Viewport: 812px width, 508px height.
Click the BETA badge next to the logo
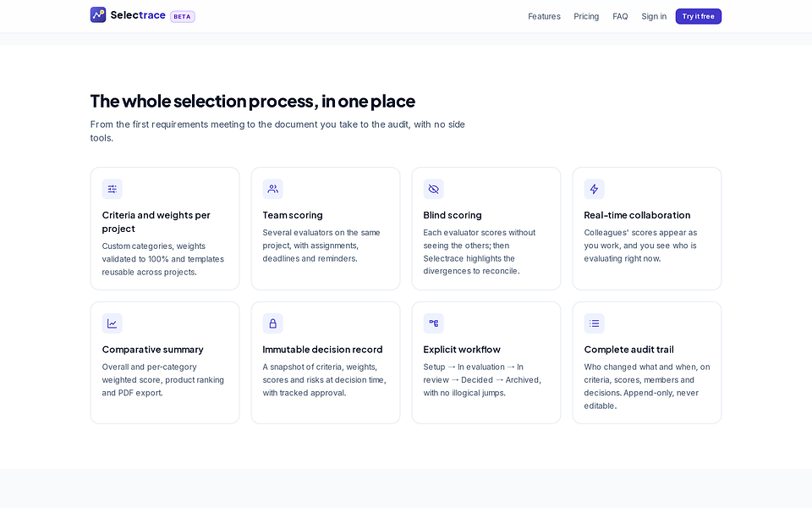click(x=183, y=17)
